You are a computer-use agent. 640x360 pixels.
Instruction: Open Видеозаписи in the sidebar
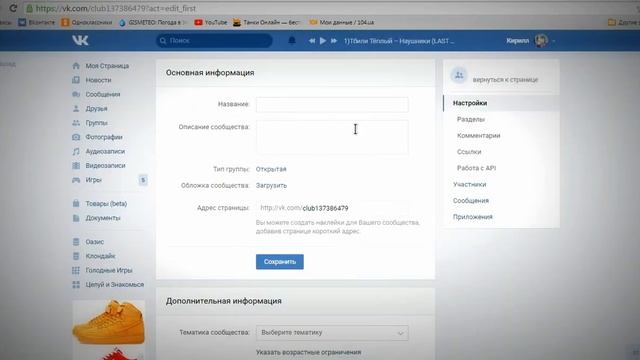click(105, 166)
